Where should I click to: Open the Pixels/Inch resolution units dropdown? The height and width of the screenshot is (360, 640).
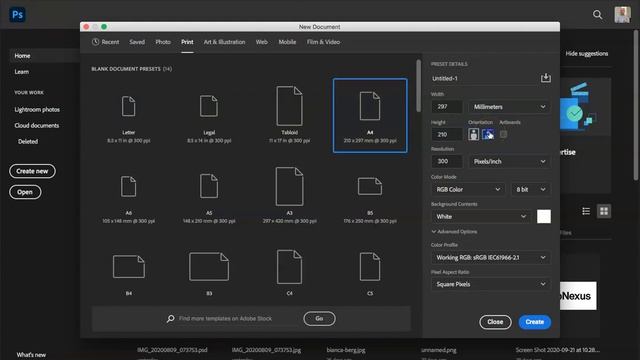pos(509,162)
